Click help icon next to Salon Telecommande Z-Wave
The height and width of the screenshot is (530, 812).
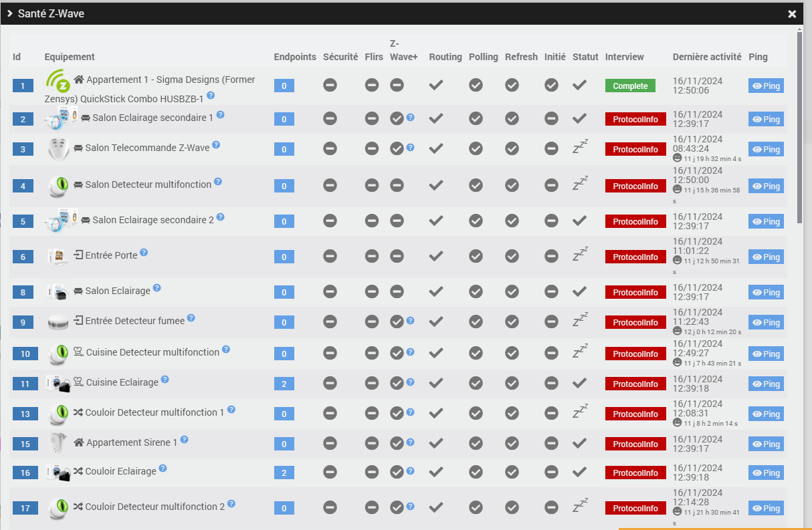click(216, 144)
